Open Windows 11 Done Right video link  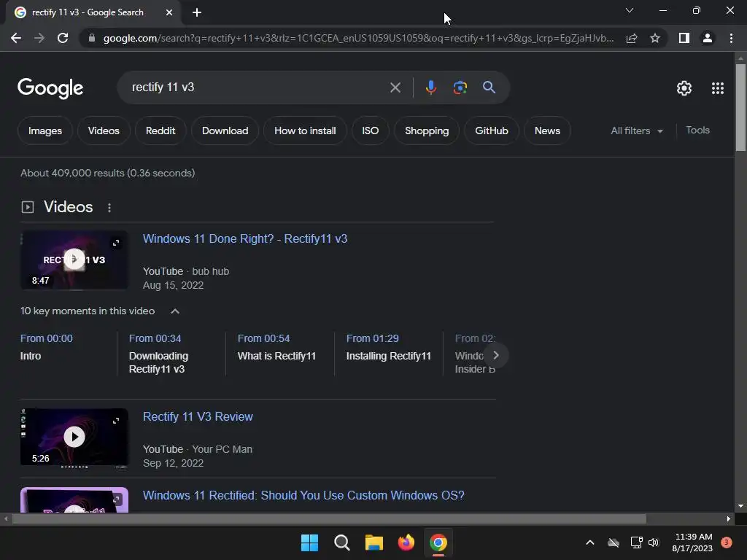[245, 238]
